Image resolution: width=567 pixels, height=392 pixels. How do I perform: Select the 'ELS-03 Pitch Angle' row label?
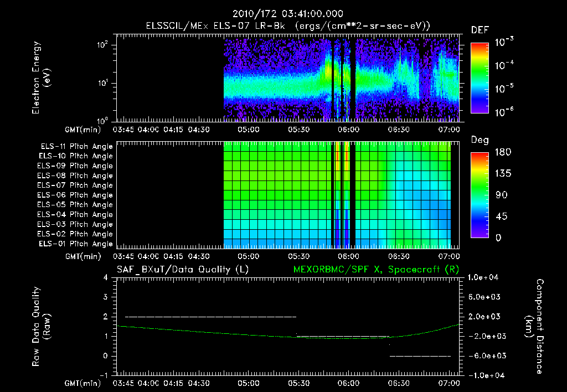pos(75,224)
